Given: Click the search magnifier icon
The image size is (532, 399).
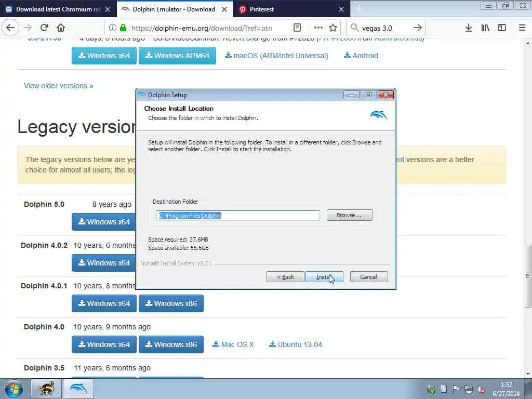Looking at the screenshot, I should [x=354, y=28].
